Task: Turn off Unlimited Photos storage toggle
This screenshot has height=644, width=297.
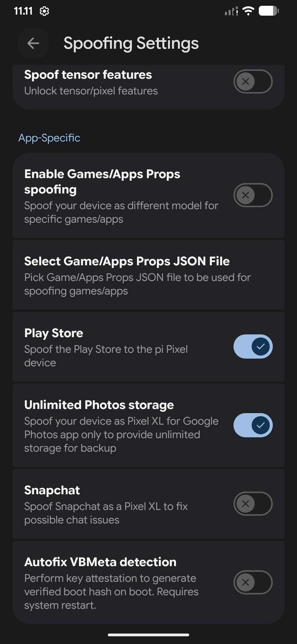Action: [253, 425]
